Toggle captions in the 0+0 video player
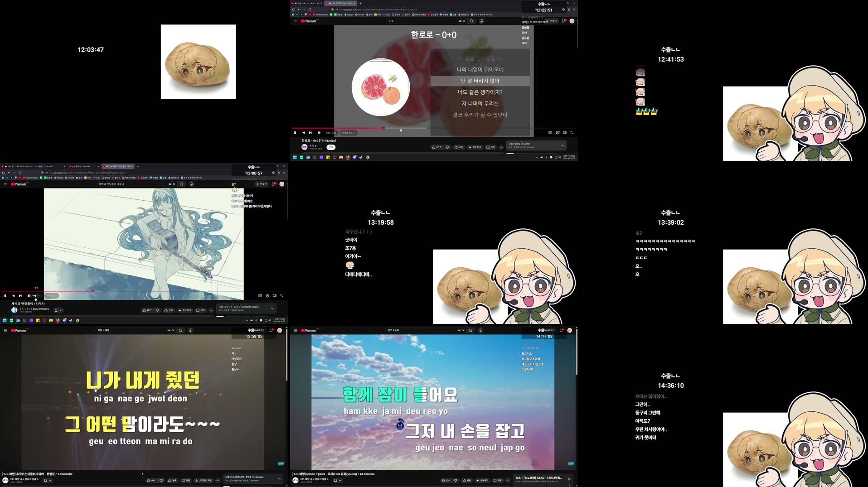The image size is (868, 487). point(550,133)
